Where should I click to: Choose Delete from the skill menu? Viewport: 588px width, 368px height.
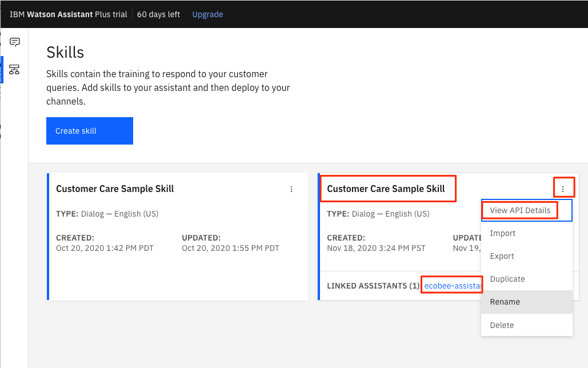(526, 325)
